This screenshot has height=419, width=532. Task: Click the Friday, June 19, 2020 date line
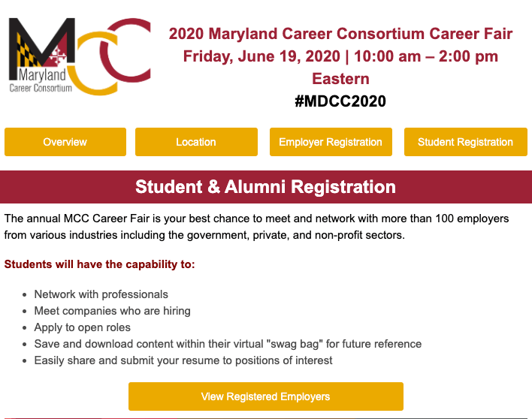[x=340, y=56]
